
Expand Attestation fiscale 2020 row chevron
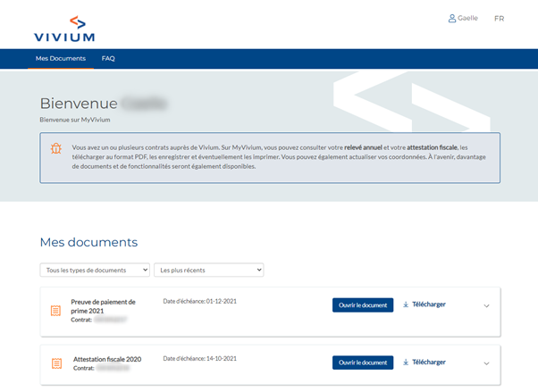click(x=486, y=363)
